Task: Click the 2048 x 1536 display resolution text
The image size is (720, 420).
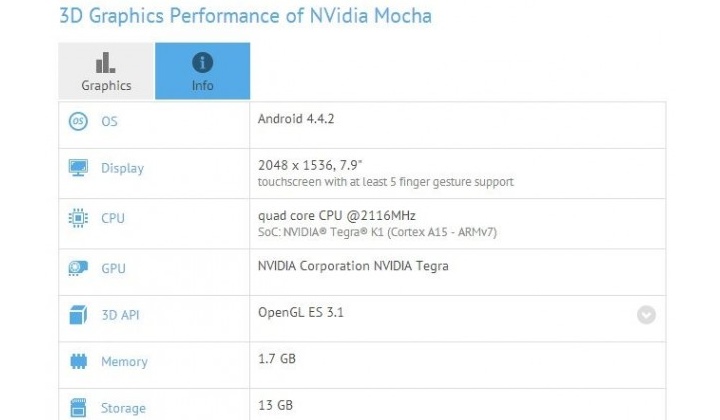Action: (x=312, y=163)
